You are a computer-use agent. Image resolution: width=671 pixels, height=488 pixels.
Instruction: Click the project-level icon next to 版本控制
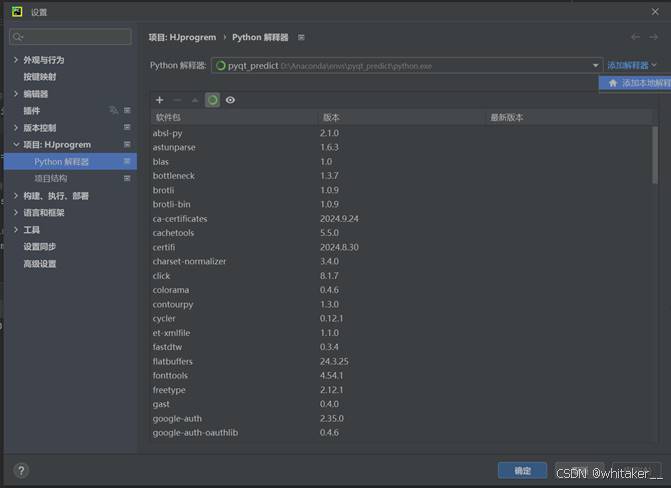[127, 127]
